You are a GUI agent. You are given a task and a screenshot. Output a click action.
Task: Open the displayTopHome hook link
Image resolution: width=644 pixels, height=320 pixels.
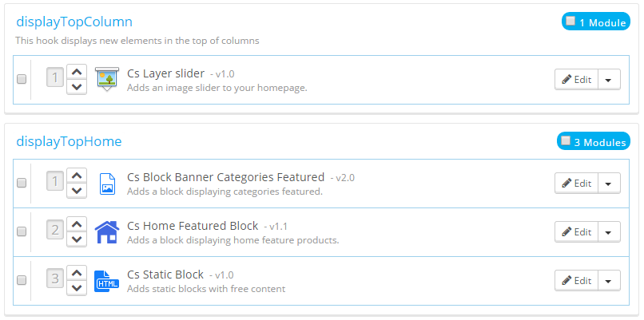(x=69, y=142)
